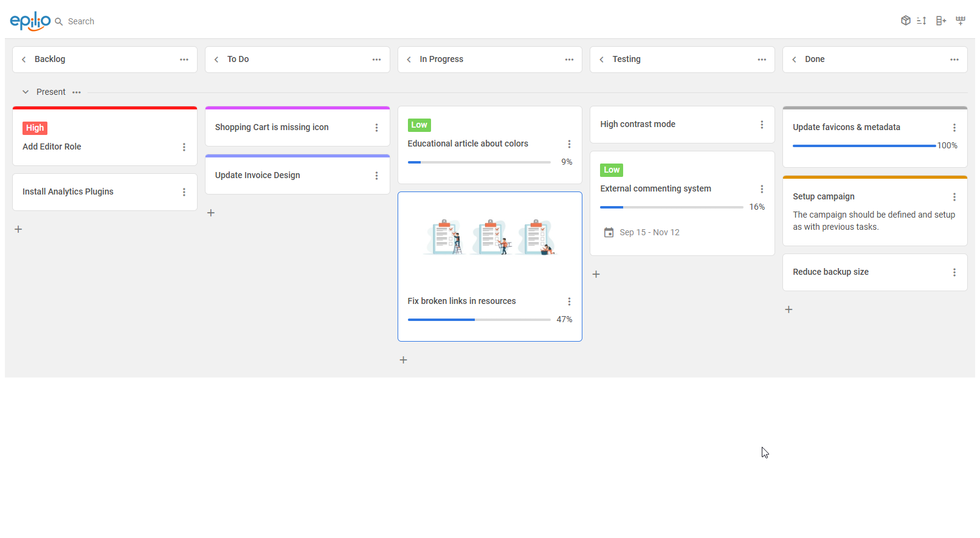980x538 pixels.
Task: Click the add swimlane icon
Action: pos(961,21)
